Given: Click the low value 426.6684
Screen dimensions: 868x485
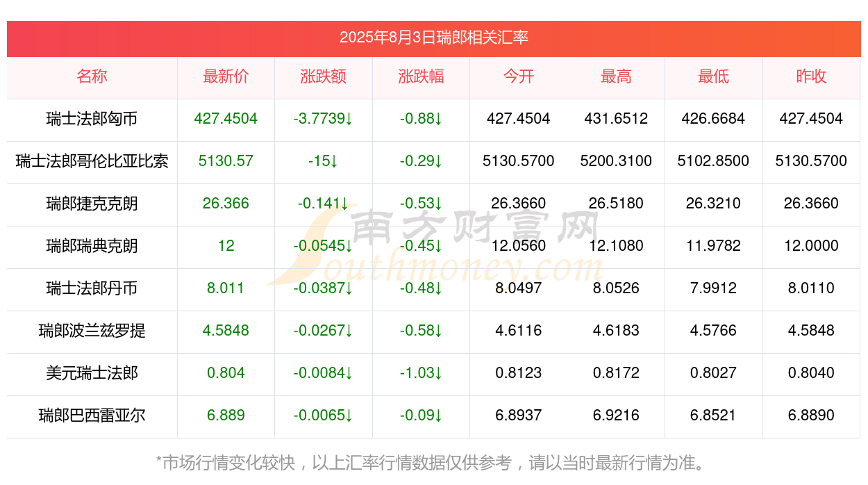Looking at the screenshot, I should pyautogui.click(x=713, y=119).
